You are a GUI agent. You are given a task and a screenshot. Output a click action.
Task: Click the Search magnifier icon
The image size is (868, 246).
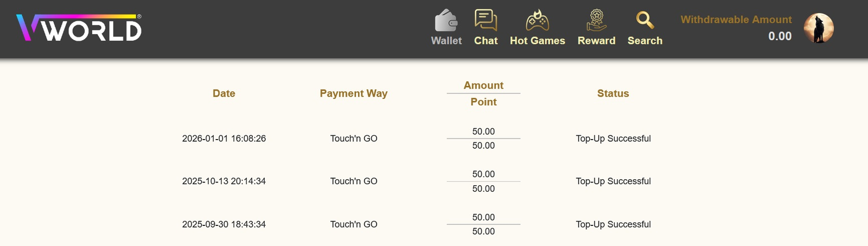[x=644, y=21]
